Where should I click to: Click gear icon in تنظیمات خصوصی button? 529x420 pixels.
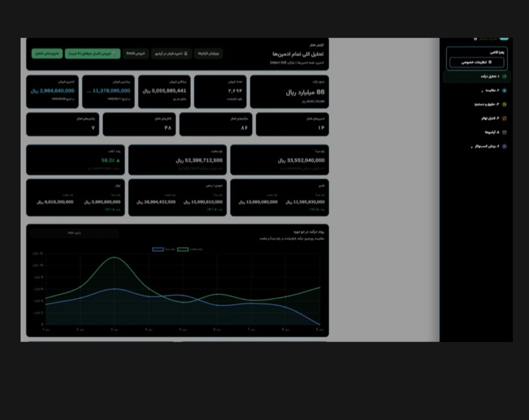pos(490,62)
